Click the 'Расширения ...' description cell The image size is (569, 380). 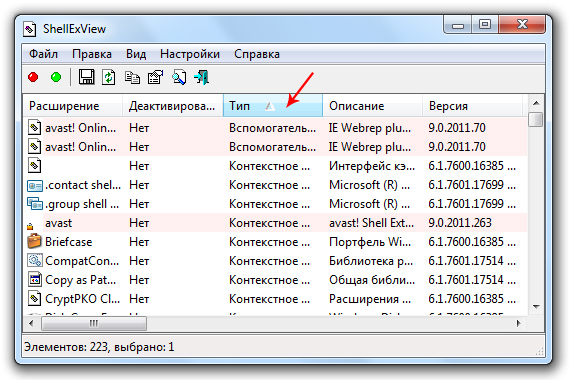pos(370,299)
